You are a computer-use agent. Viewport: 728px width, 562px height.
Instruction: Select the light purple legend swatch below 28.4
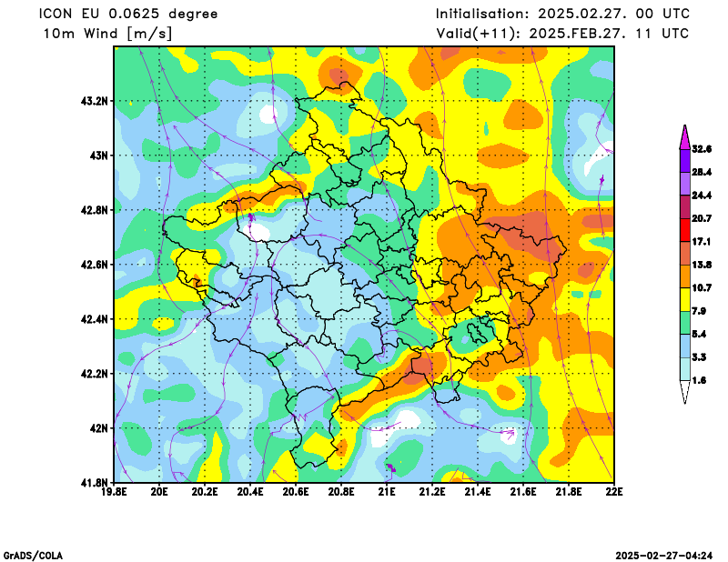[685, 184]
